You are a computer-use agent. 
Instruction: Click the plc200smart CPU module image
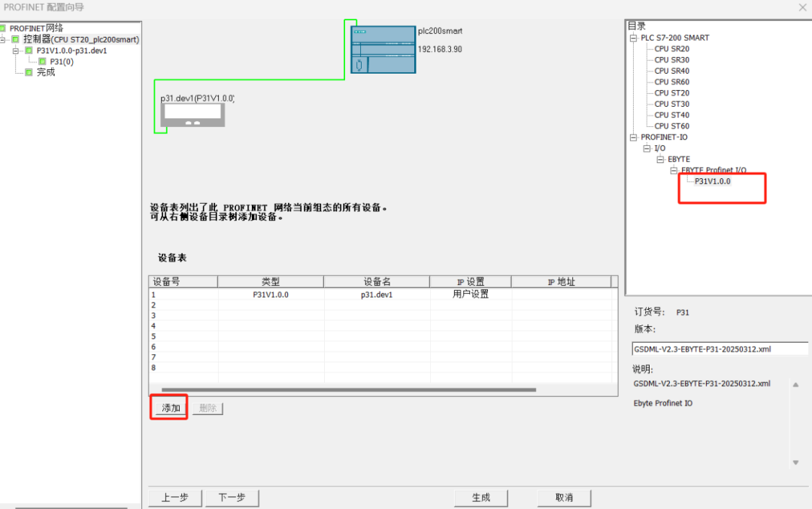[383, 50]
